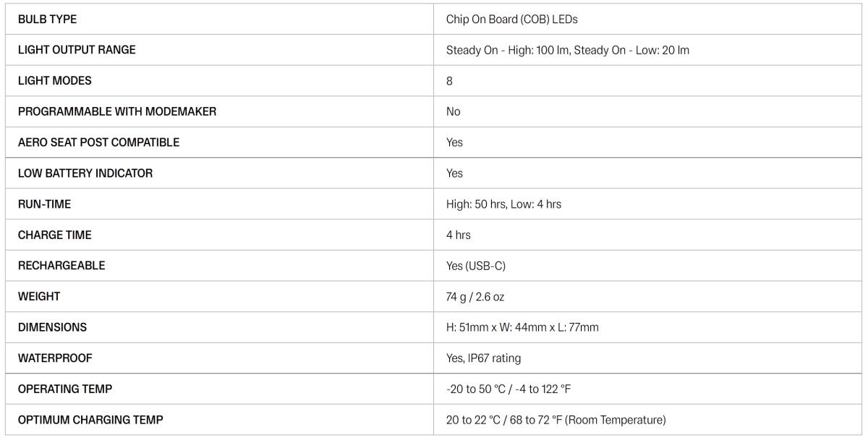868x438 pixels.
Task: Click the LIGHT MODES label
Action: coord(55,81)
